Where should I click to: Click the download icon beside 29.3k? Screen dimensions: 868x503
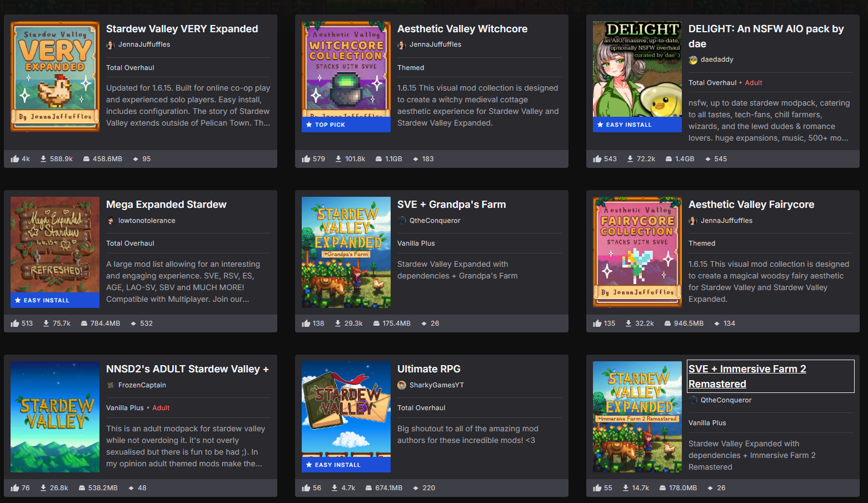pos(338,323)
